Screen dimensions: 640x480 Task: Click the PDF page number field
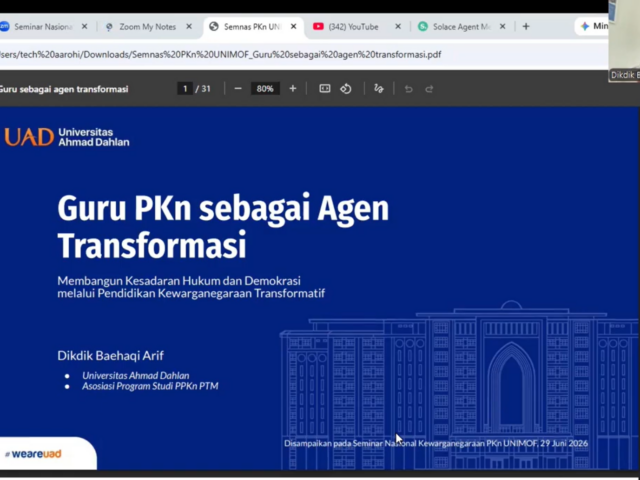(185, 89)
